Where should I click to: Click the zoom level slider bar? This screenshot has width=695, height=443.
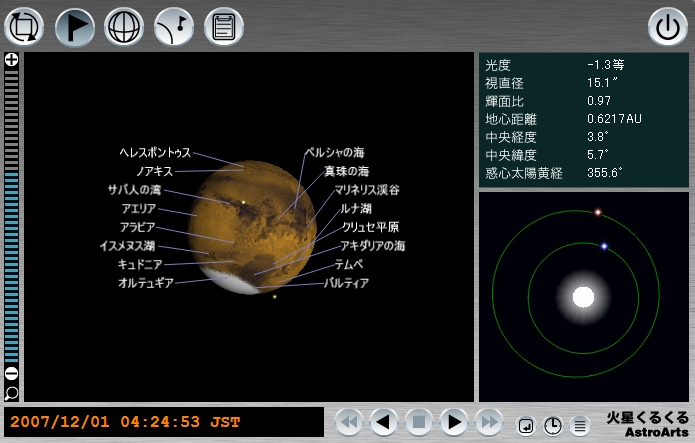[x=12, y=216]
